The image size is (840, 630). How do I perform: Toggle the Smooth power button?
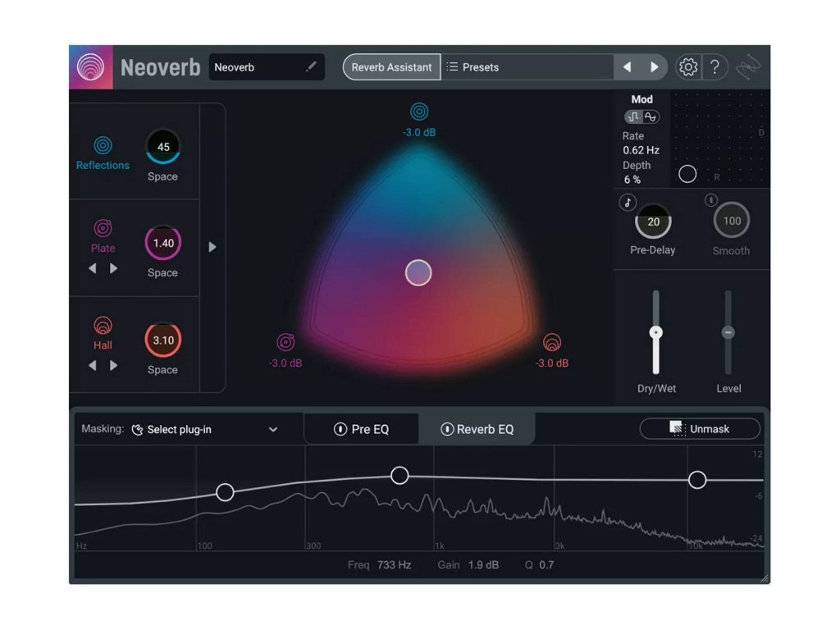pos(711,200)
